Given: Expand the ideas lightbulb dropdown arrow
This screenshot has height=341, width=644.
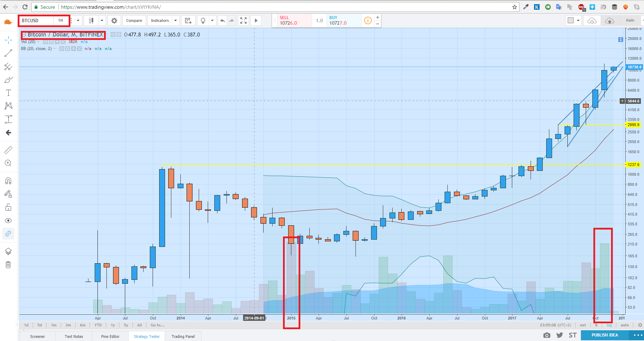Looking at the screenshot, I should [212, 20].
